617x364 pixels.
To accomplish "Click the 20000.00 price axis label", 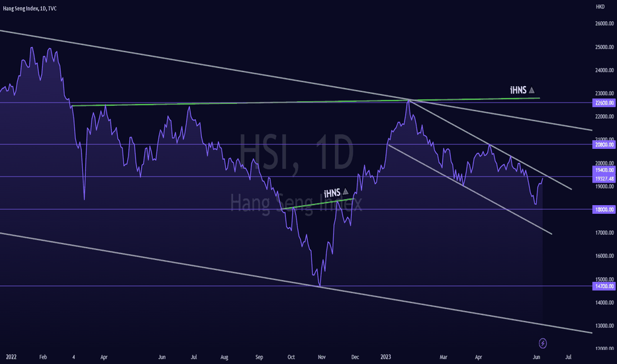I will [x=604, y=163].
